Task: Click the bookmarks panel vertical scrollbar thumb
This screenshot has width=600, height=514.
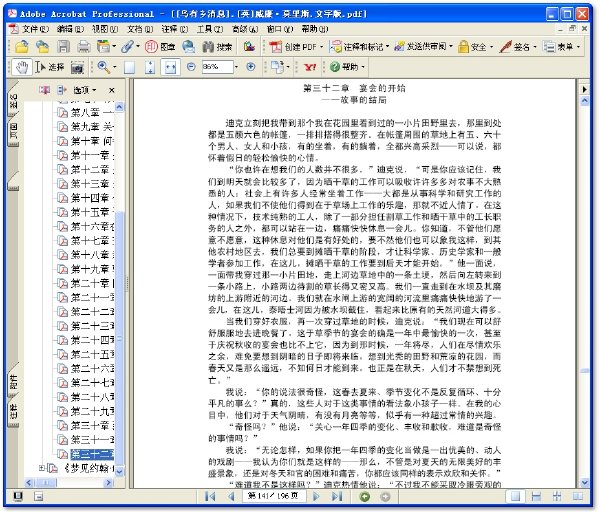Action: pos(119,339)
